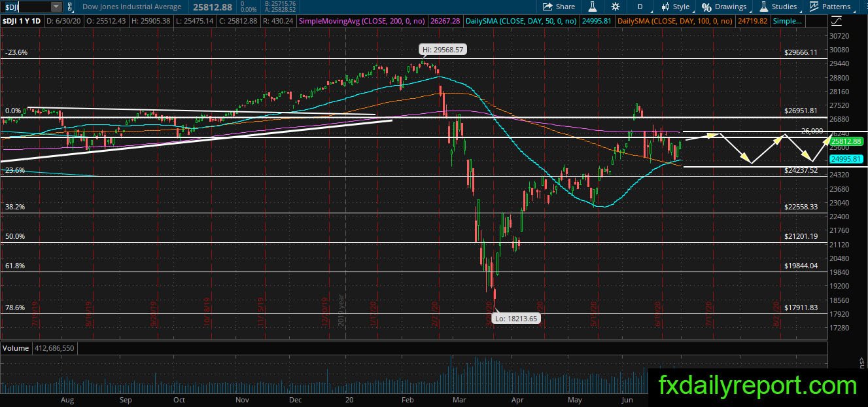Click the 61.8% Fibonacci percent label

(x=14, y=266)
